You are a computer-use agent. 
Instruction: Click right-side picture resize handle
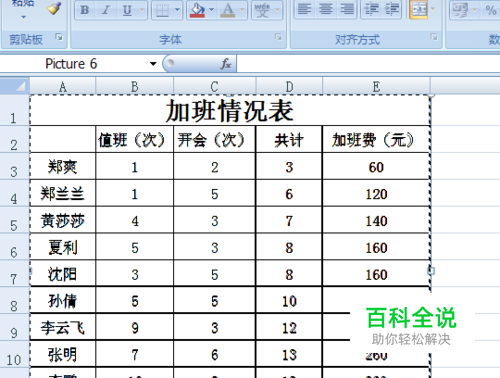tap(431, 271)
